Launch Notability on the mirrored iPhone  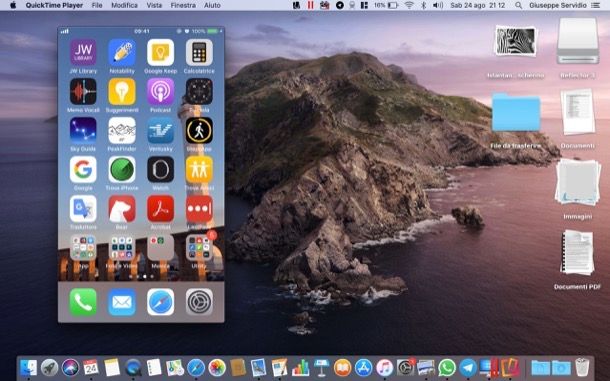pos(122,52)
